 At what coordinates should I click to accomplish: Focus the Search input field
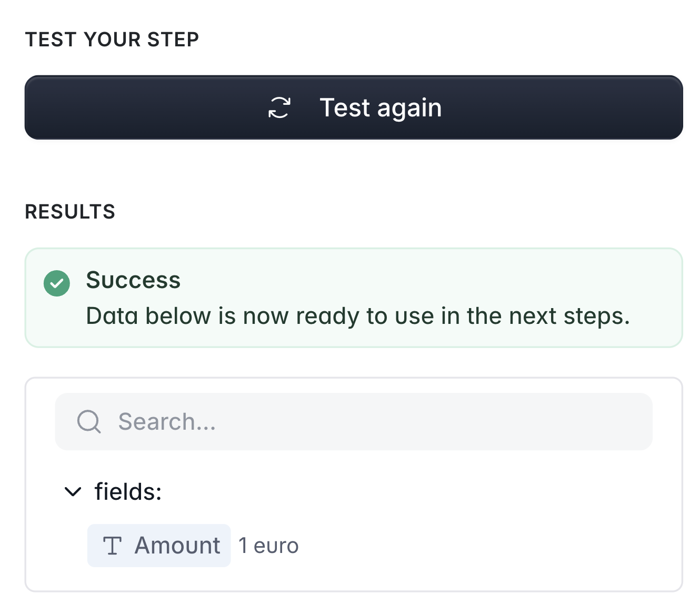pos(368,421)
